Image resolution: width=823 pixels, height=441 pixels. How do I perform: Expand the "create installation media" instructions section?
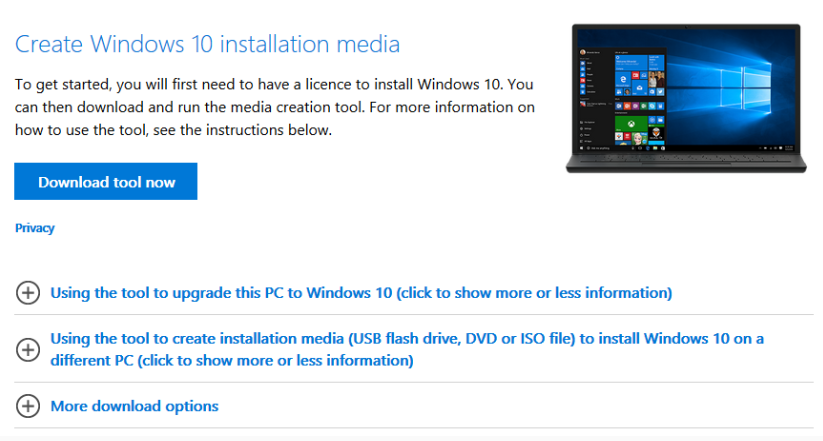tap(406, 349)
